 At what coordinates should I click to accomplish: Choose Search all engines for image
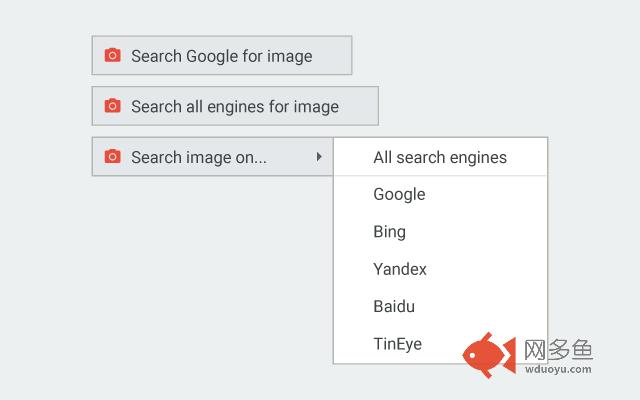point(234,106)
